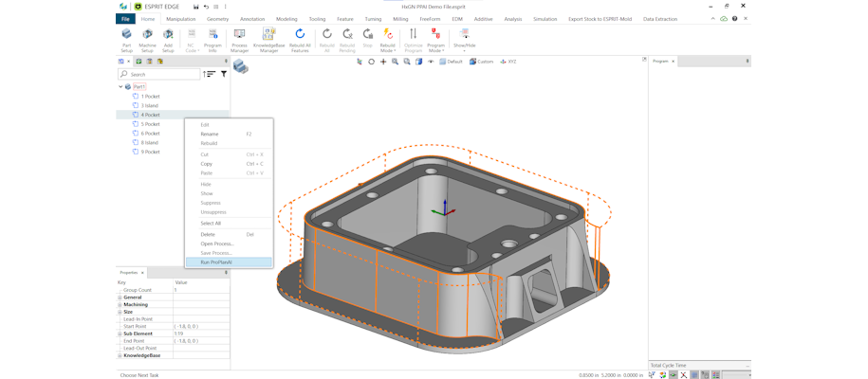Expand the KnowledgeBase property group
Viewport: 868px width, 379px height.
tap(120, 355)
